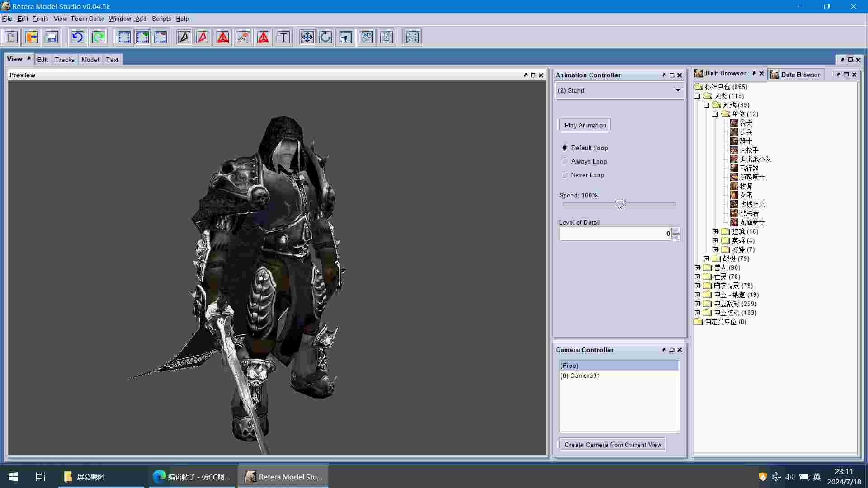
Task: Select the (Free) camera entry
Action: [x=619, y=366]
